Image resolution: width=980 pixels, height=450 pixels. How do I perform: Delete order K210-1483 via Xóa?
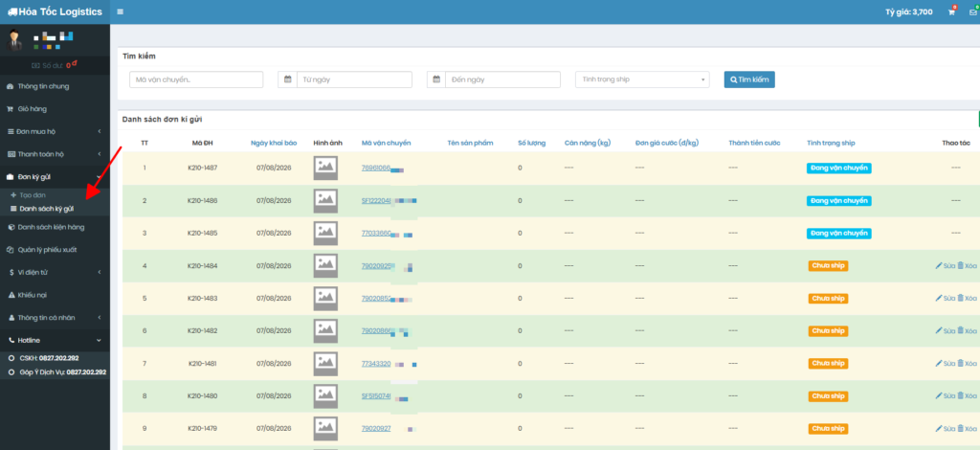coord(967,298)
